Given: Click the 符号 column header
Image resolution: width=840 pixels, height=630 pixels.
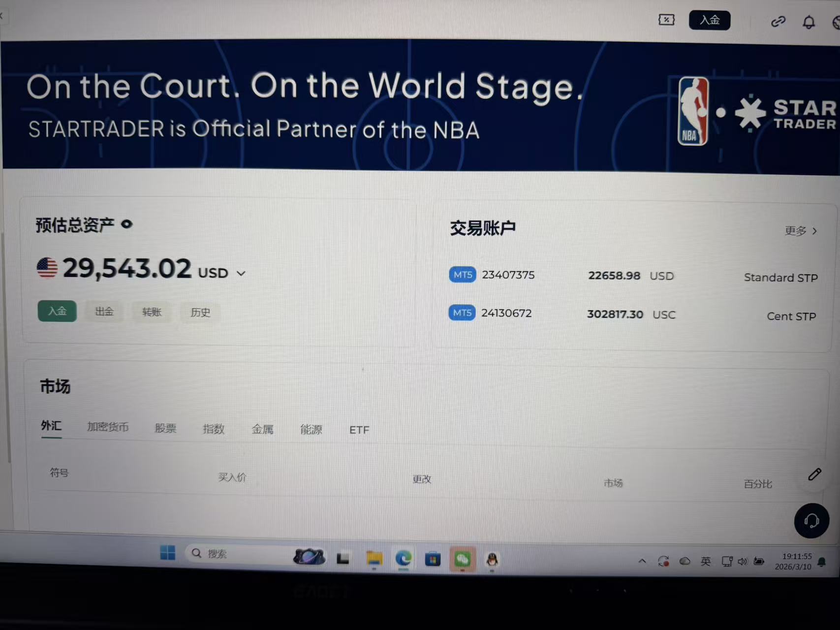Looking at the screenshot, I should point(59,472).
